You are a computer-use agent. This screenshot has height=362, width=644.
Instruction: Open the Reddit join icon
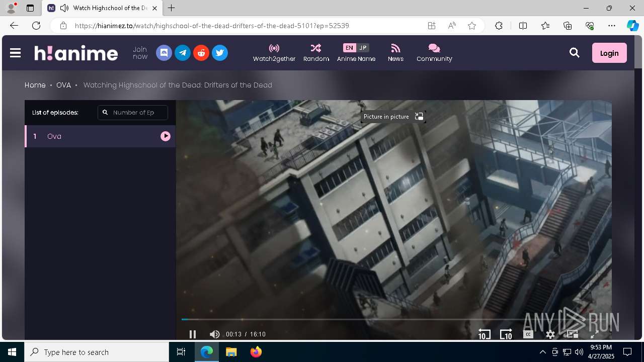coord(201,53)
